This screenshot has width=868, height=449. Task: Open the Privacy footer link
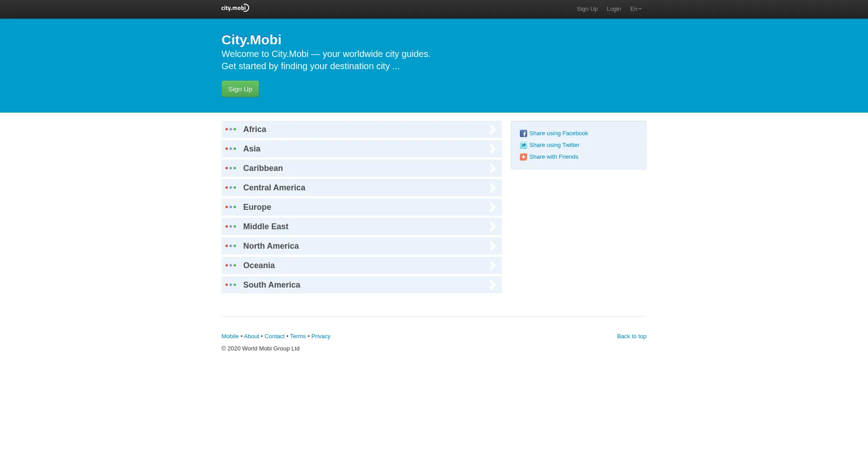click(x=321, y=336)
